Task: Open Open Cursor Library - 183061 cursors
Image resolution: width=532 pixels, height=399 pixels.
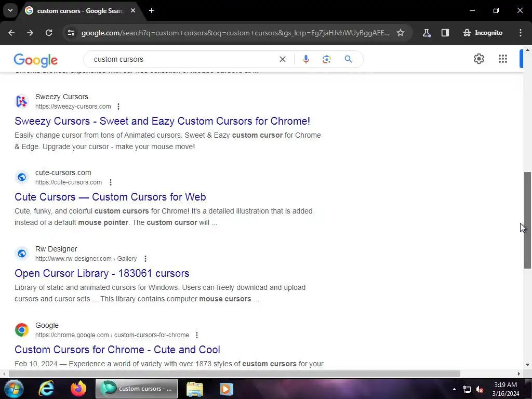Action: tap(102, 273)
